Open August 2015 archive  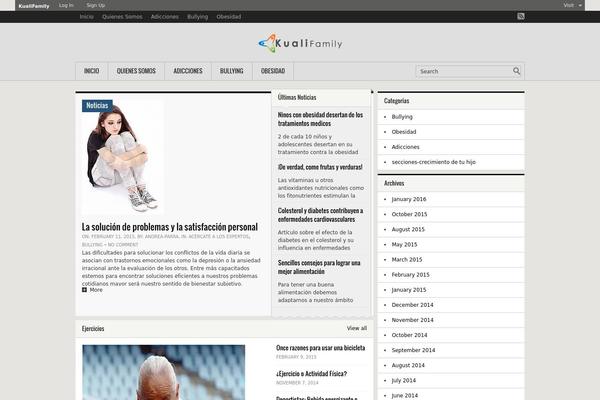pyautogui.click(x=408, y=229)
